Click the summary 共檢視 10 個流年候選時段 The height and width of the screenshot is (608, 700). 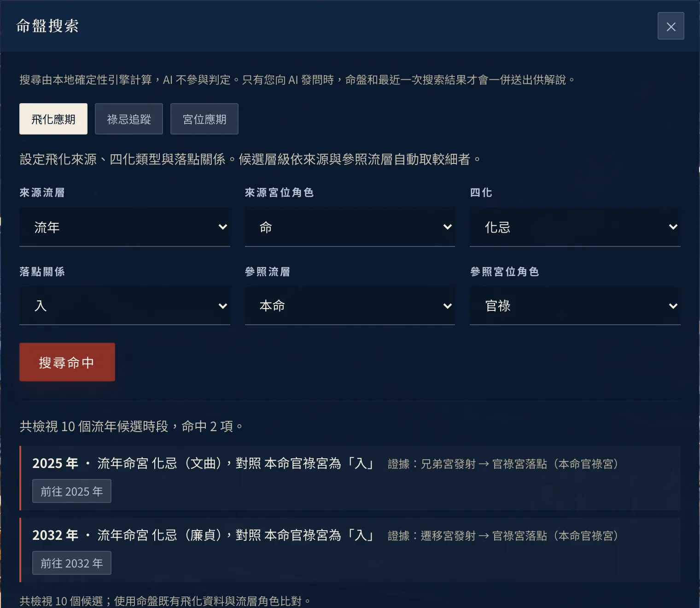click(131, 427)
